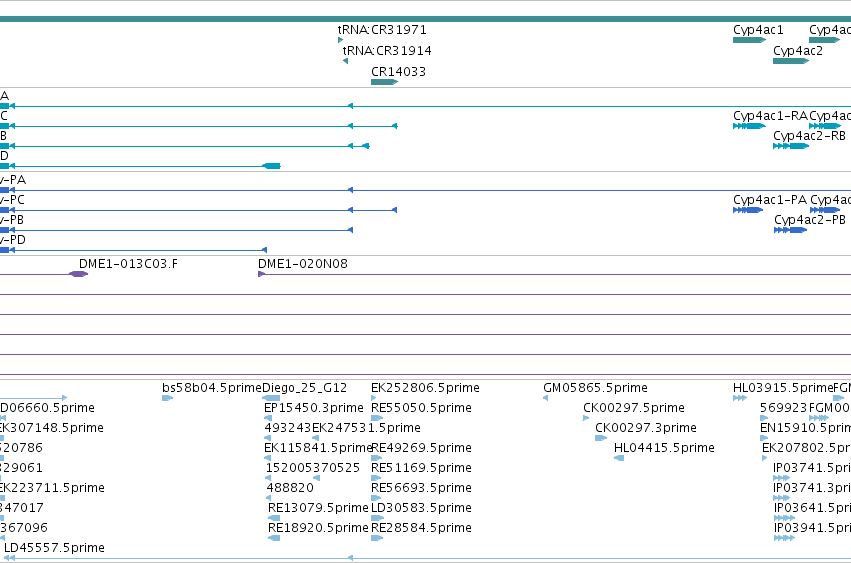Screen dimensions: 851x563
Task: Select the 370525 EST label
Action: coord(336,468)
